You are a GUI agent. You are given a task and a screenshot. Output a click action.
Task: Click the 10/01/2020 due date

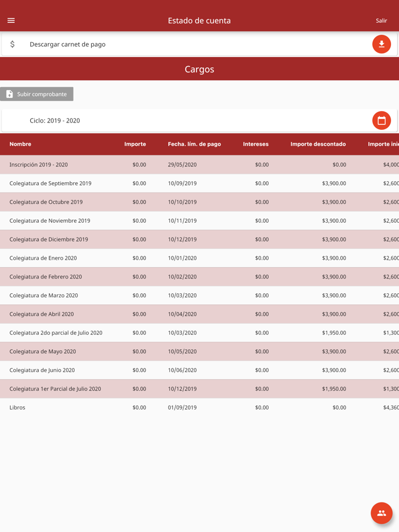(182, 258)
